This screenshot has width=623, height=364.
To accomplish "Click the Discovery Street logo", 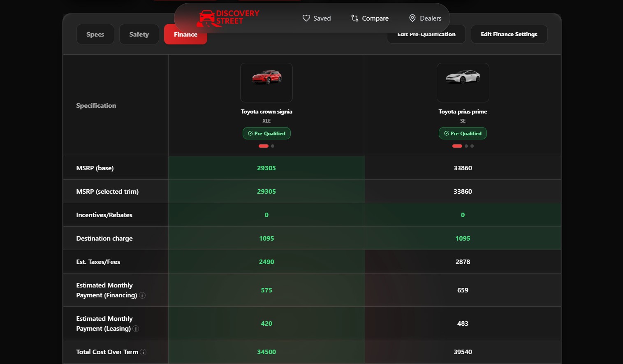I will [x=229, y=18].
